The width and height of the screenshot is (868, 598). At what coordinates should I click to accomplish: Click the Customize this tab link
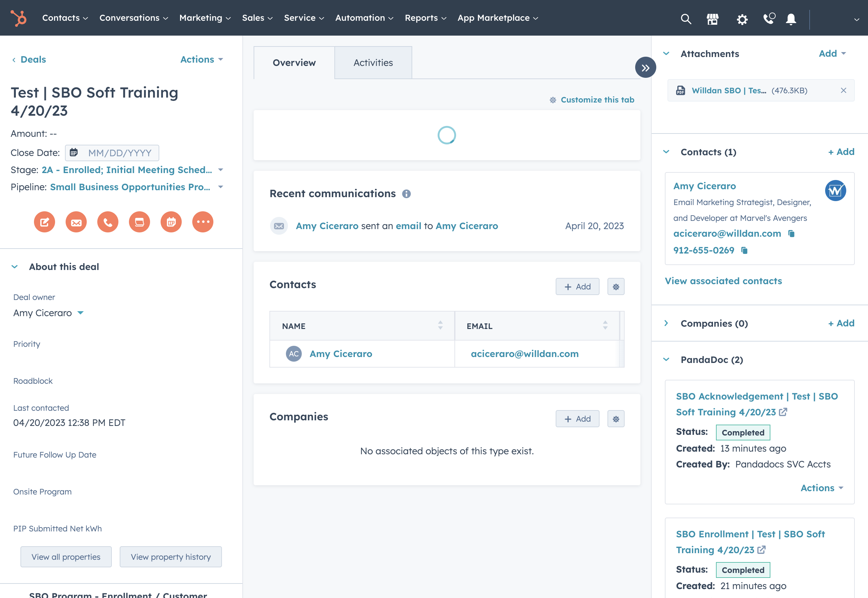pyautogui.click(x=592, y=100)
